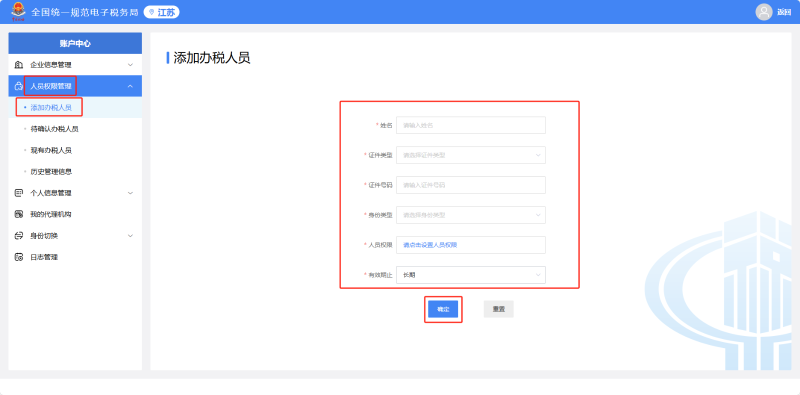Open the 有效期止 dropdown showing 长期
Image resolution: width=800 pixels, height=395 pixels.
471,275
